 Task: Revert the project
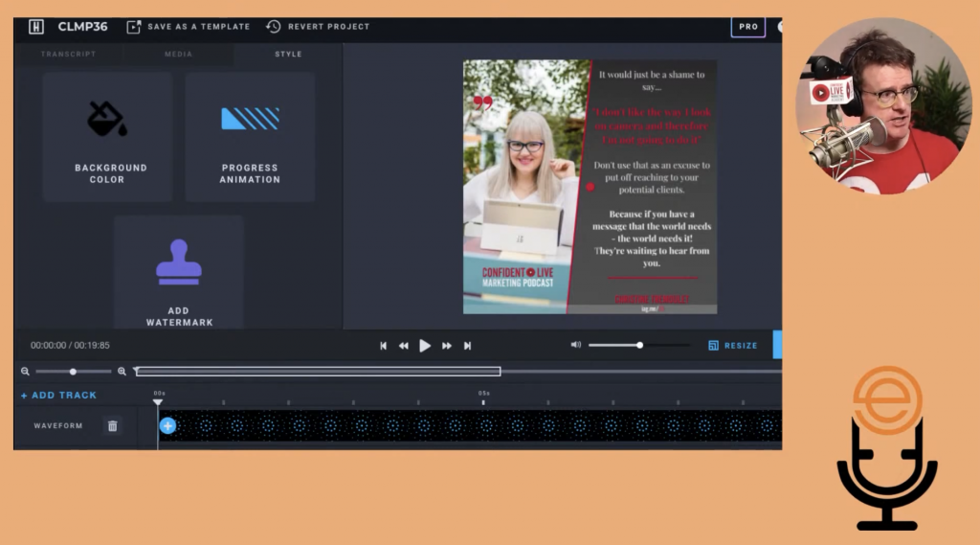click(x=318, y=26)
